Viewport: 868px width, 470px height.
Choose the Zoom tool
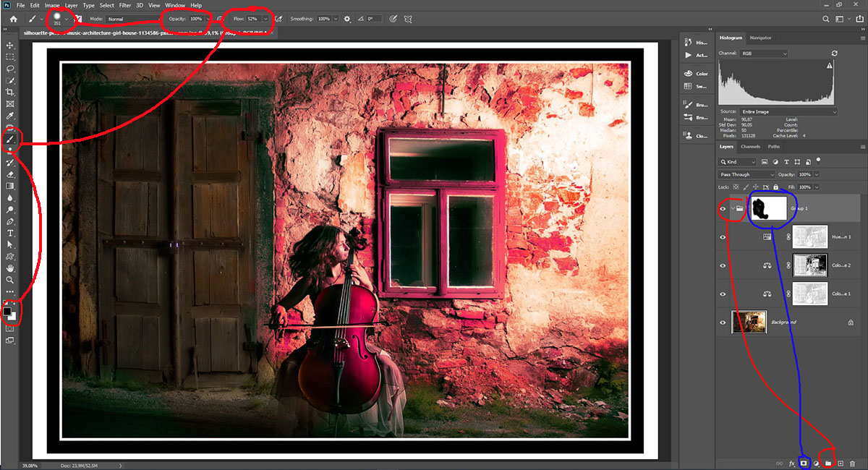click(10, 279)
